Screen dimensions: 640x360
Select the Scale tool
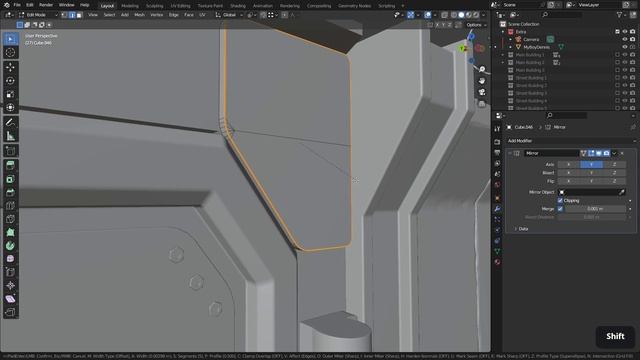pos(10,94)
